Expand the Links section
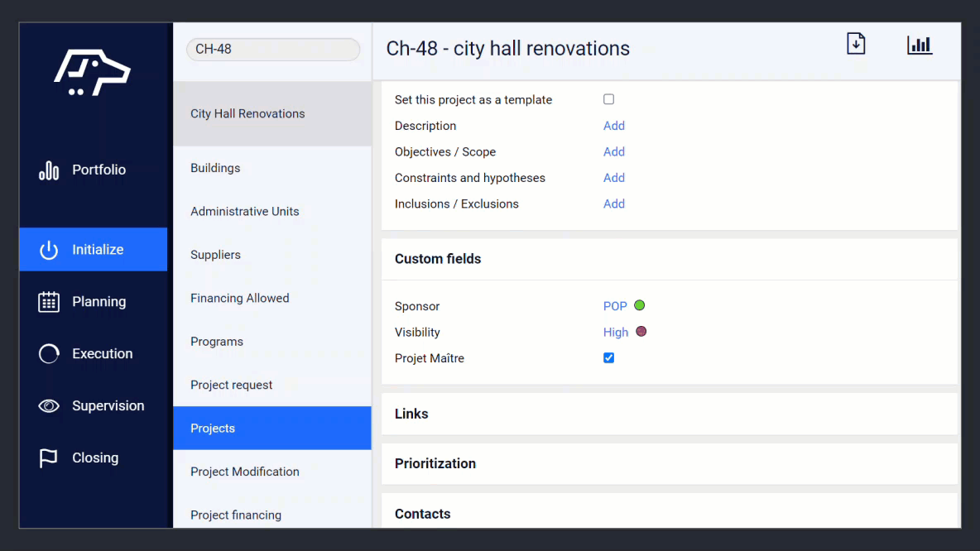This screenshot has height=551, width=980. click(411, 414)
